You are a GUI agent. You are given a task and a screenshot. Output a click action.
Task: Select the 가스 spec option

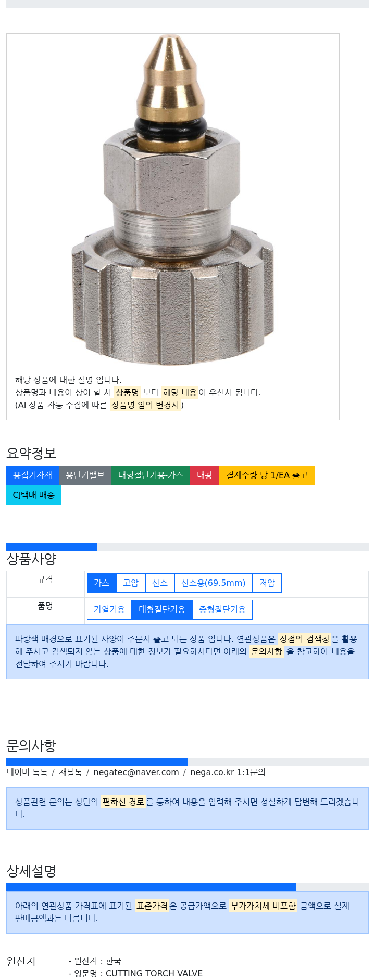click(101, 583)
